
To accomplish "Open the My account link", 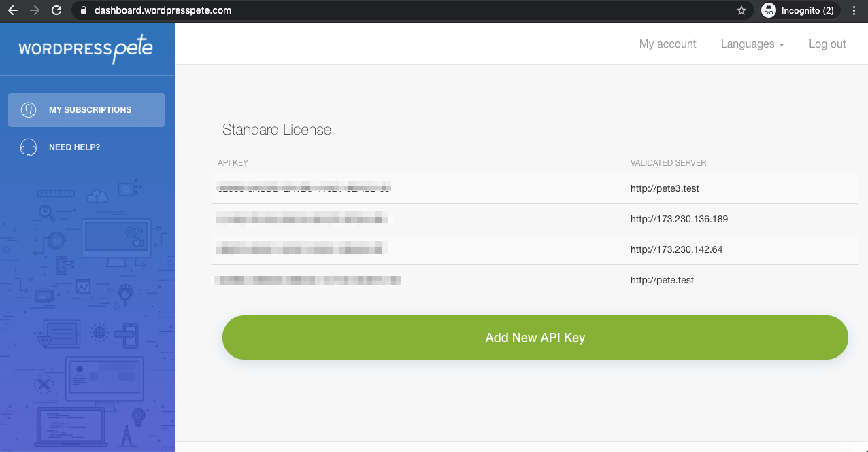I will pos(667,44).
